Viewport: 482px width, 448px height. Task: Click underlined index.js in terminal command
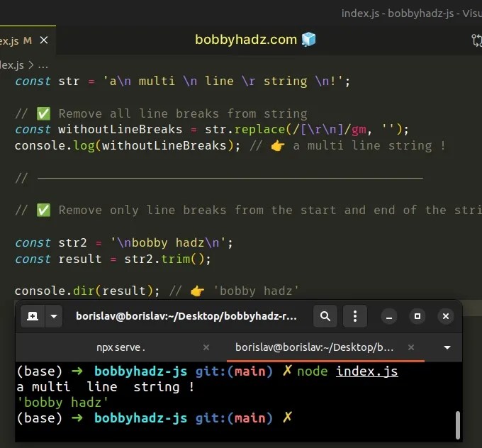point(367,371)
